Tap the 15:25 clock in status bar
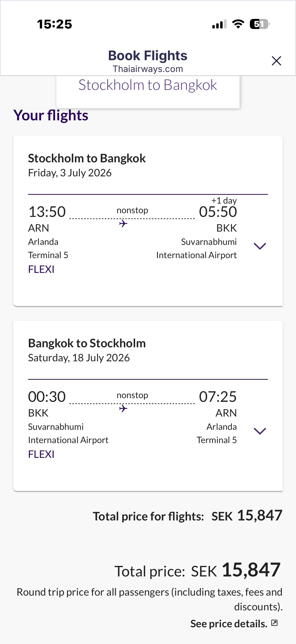Viewport: 296px width, 644px height. coord(54,24)
